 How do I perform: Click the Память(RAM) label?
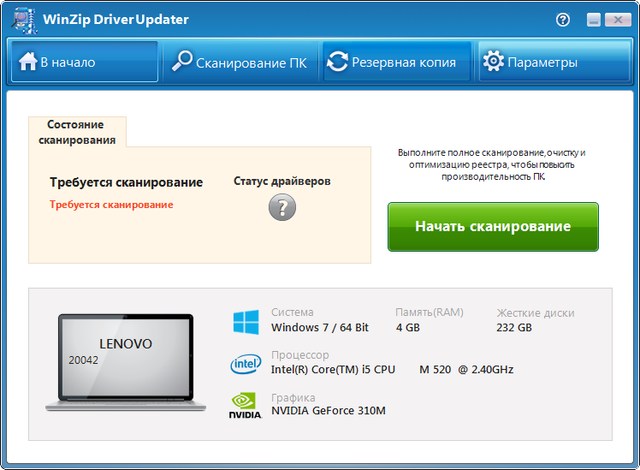tap(429, 312)
